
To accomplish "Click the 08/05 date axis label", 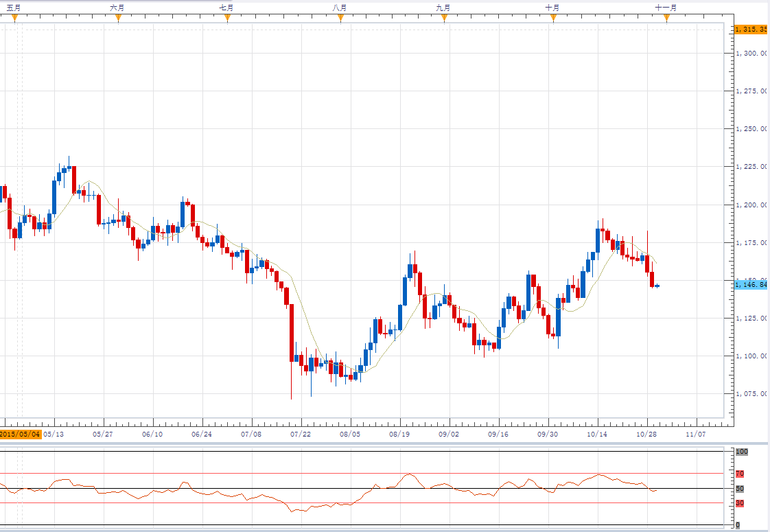I will (x=350, y=435).
